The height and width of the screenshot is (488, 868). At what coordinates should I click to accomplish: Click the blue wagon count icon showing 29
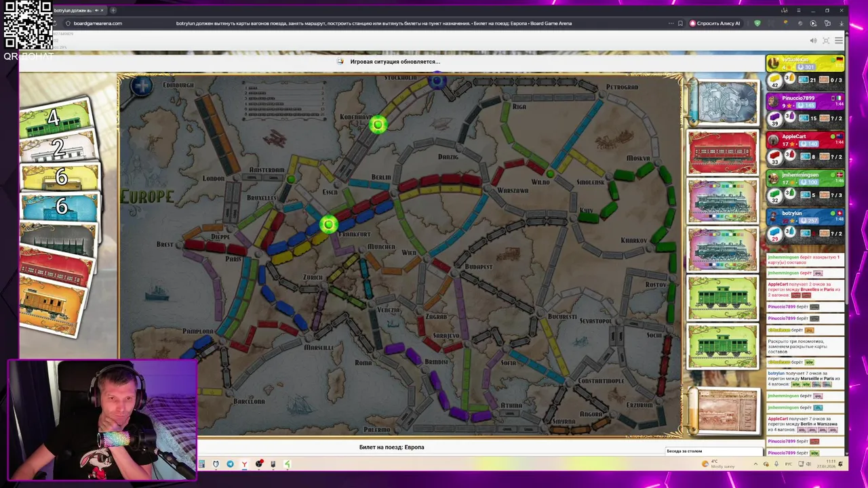[775, 234]
